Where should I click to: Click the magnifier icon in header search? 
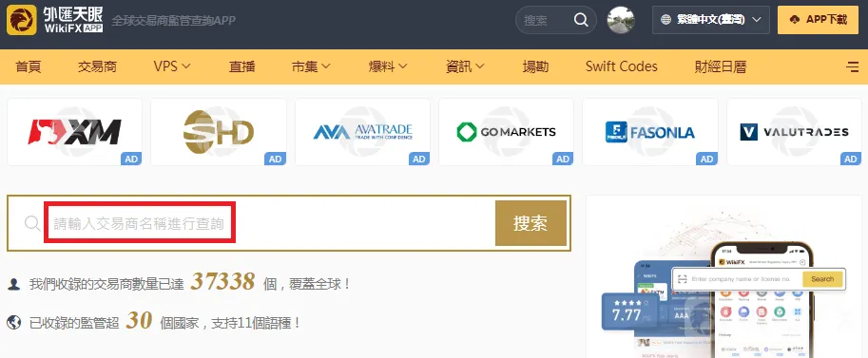pos(581,20)
